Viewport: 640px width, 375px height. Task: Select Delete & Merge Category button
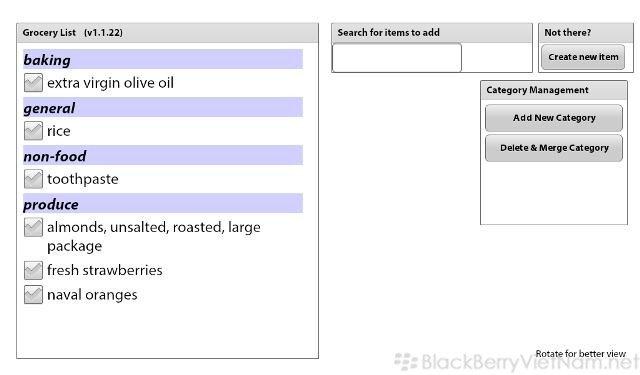[554, 148]
